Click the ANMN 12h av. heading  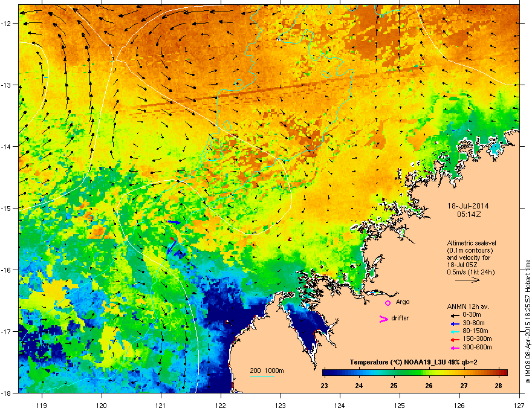(x=468, y=306)
